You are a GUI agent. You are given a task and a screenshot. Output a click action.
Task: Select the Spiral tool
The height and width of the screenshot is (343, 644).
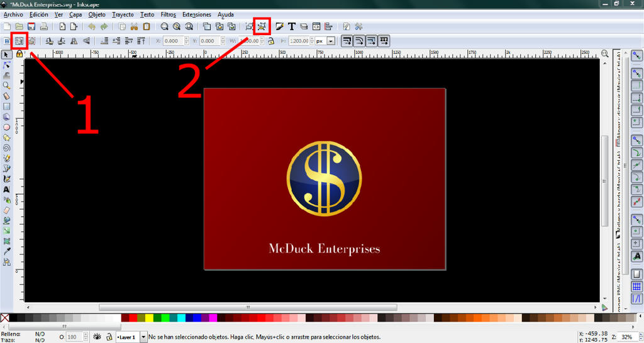(x=6, y=148)
